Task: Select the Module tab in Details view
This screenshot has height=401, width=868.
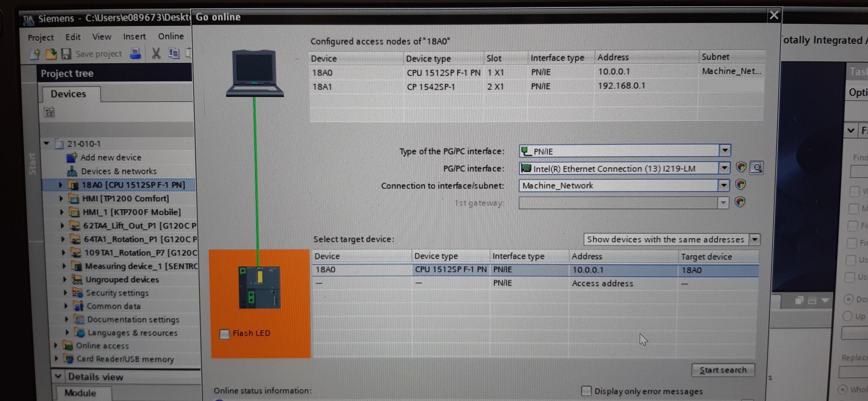Action: click(x=81, y=393)
